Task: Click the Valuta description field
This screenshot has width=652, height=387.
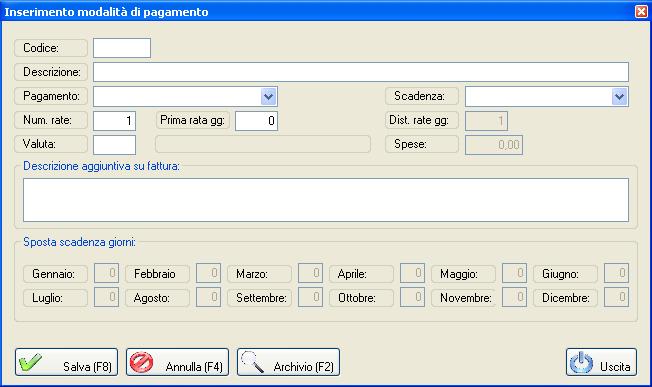Action: 263,144
